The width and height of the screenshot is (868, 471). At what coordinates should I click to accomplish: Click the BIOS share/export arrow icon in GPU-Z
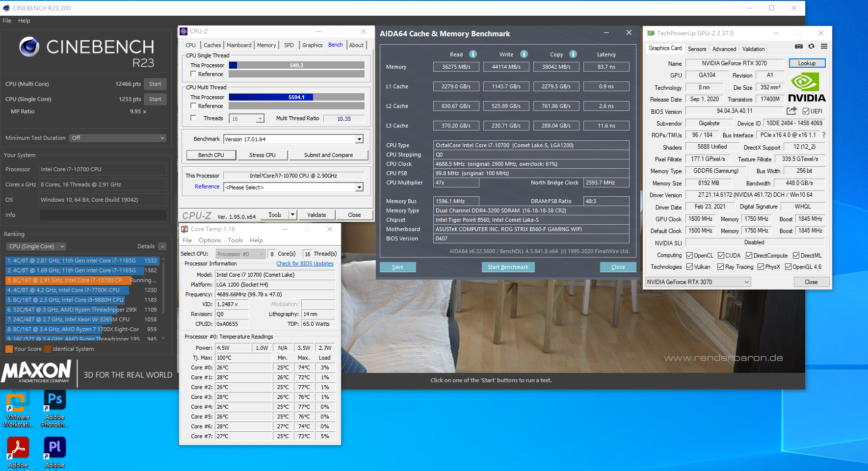[791, 111]
